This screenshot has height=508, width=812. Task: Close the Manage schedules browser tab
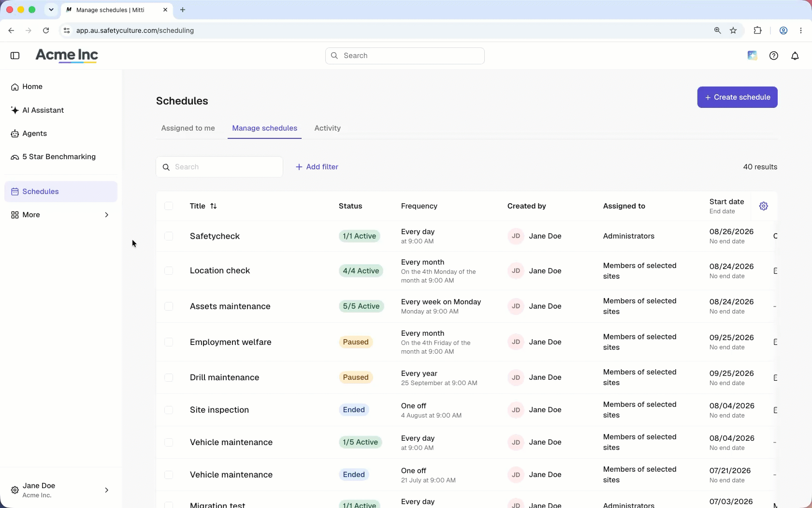tap(165, 10)
